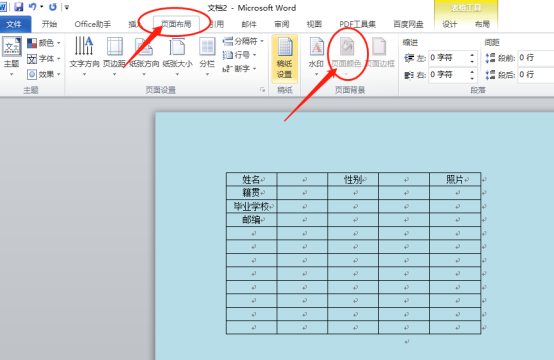Screen dimensions: 554x360
Task: Click the 姓名 table cell
Action: point(252,179)
